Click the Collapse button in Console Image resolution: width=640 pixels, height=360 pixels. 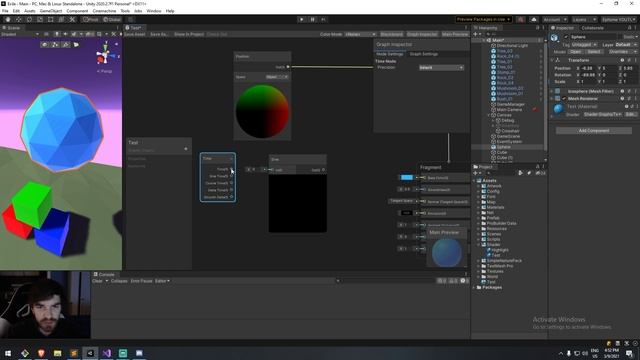(x=119, y=281)
